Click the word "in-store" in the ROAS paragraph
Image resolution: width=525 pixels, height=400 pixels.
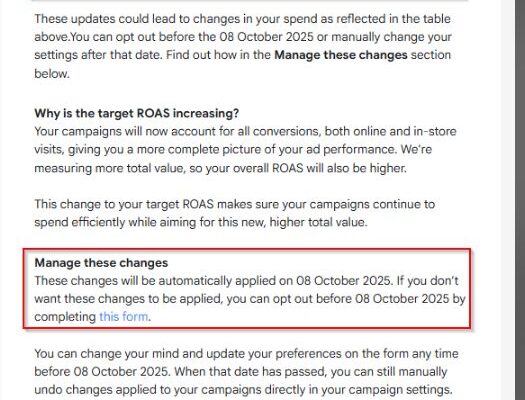435,131
